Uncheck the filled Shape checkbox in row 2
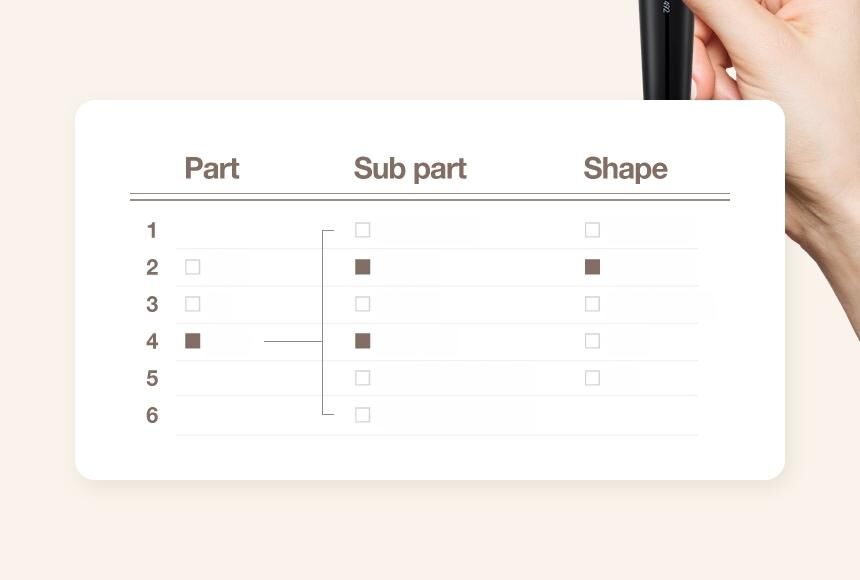This screenshot has width=860, height=580. (593, 267)
